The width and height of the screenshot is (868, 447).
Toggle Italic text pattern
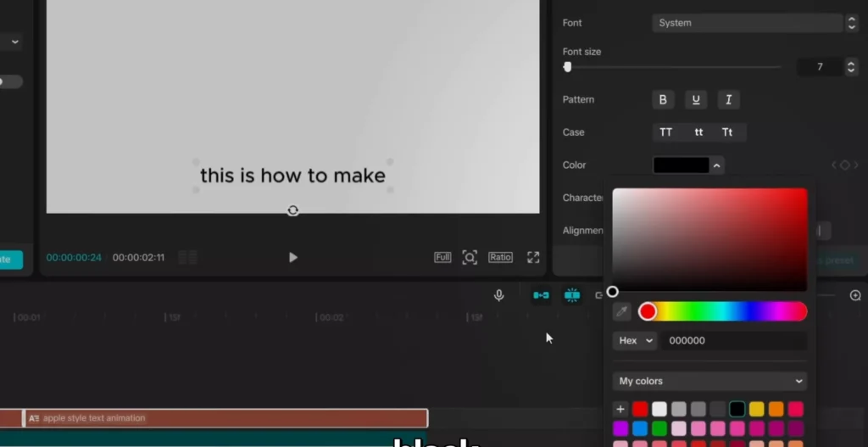pyautogui.click(x=728, y=100)
